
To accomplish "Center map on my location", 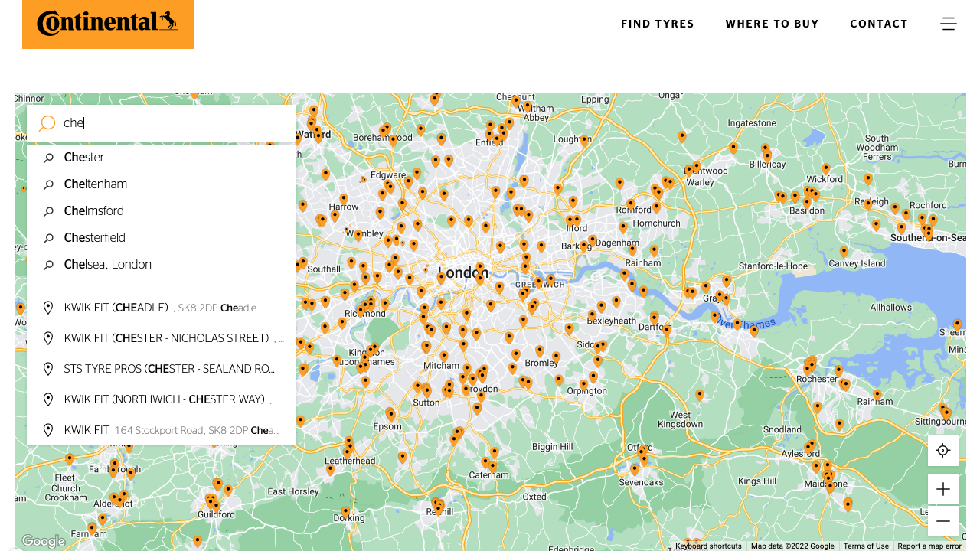I will [x=943, y=451].
